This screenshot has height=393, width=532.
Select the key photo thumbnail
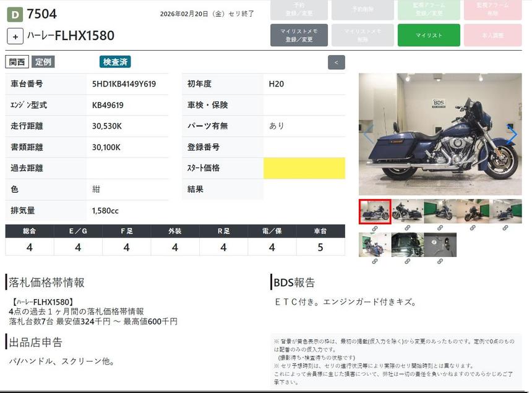coord(440,245)
